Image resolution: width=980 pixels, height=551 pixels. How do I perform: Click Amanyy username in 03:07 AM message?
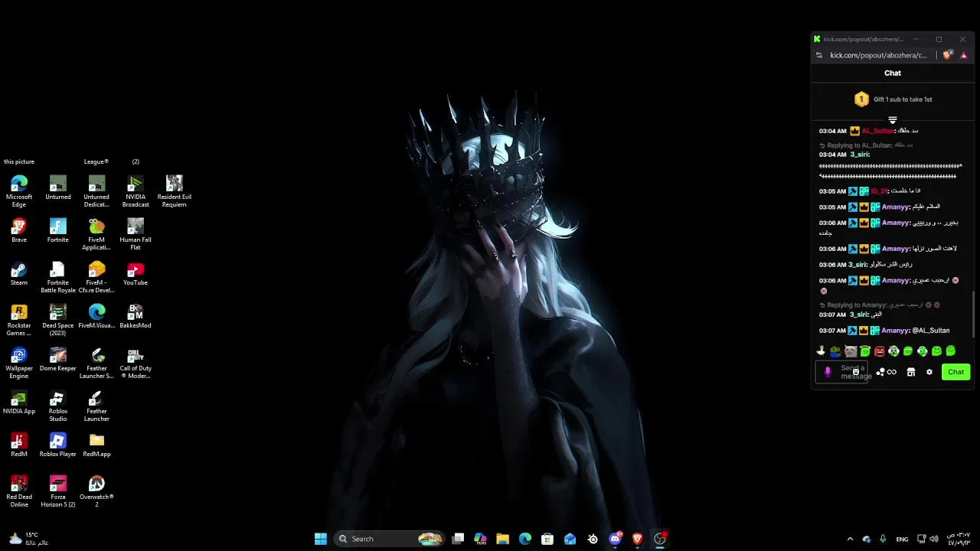[895, 331]
